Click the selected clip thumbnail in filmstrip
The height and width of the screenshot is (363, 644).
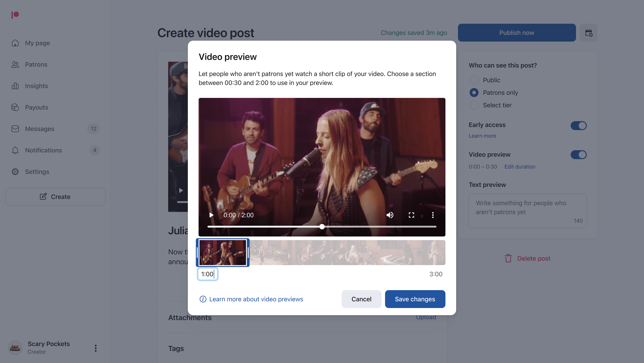click(x=222, y=253)
